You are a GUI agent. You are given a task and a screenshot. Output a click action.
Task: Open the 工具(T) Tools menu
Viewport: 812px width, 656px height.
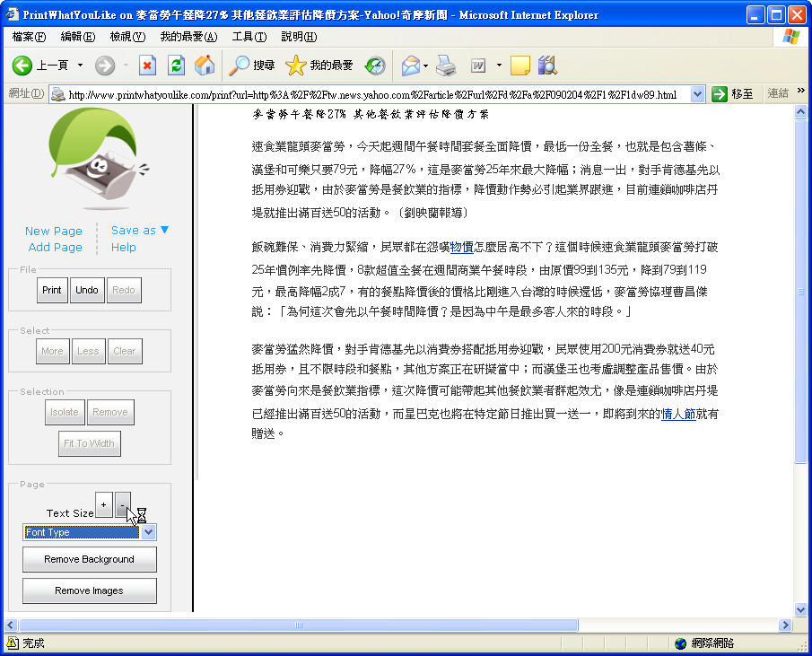[x=249, y=37]
